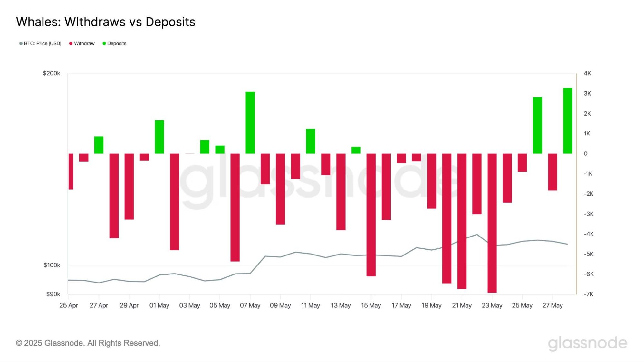Click the Glassnode copyright notice text
The width and height of the screenshot is (644, 362).
click(88, 343)
